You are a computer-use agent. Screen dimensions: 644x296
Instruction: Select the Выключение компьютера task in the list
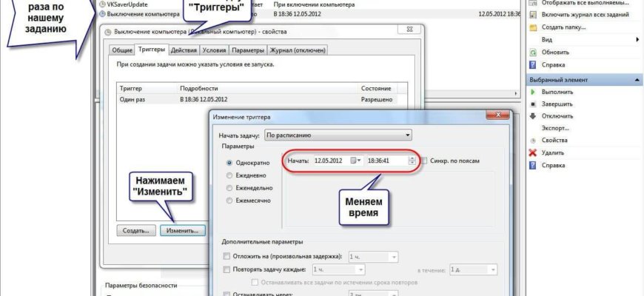(x=309, y=14)
